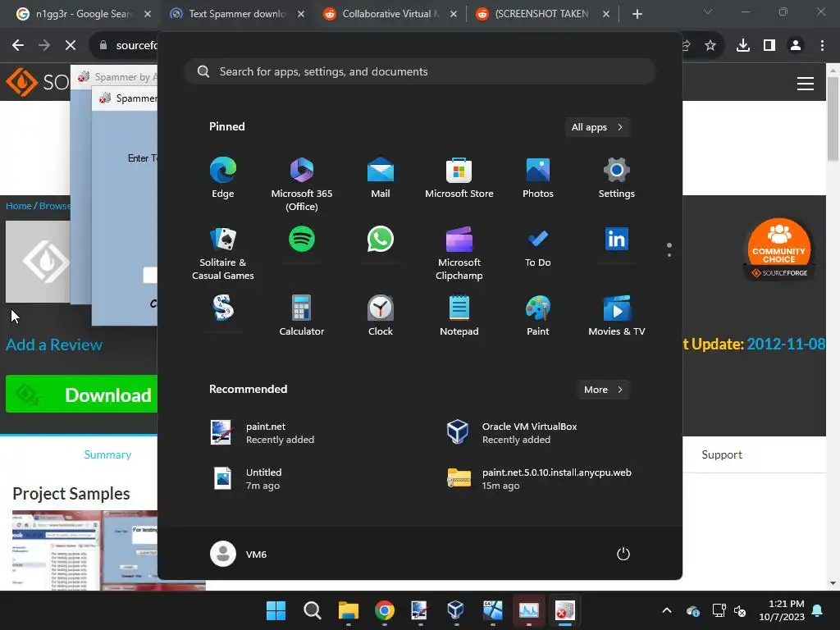Image resolution: width=840 pixels, height=630 pixels.
Task: Bookmark this page with star icon
Action: coord(710,45)
